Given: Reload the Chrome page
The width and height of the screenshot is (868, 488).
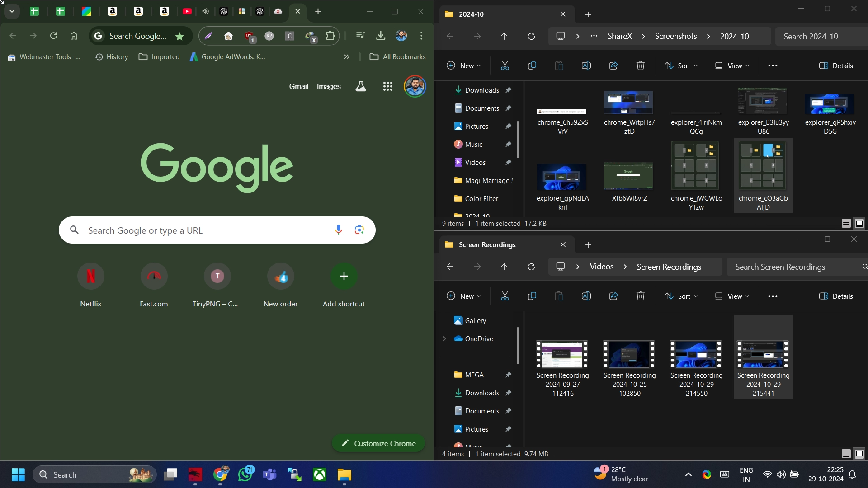Looking at the screenshot, I should 53,36.
